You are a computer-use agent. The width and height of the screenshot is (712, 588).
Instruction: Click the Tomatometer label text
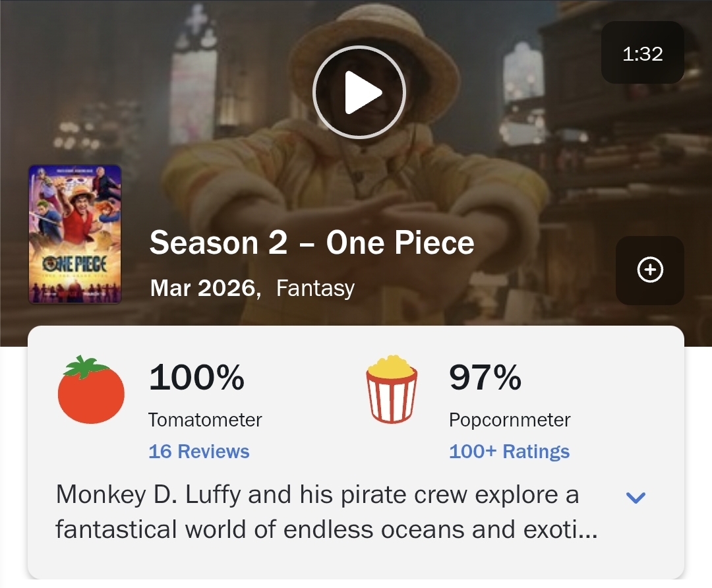[x=205, y=420]
